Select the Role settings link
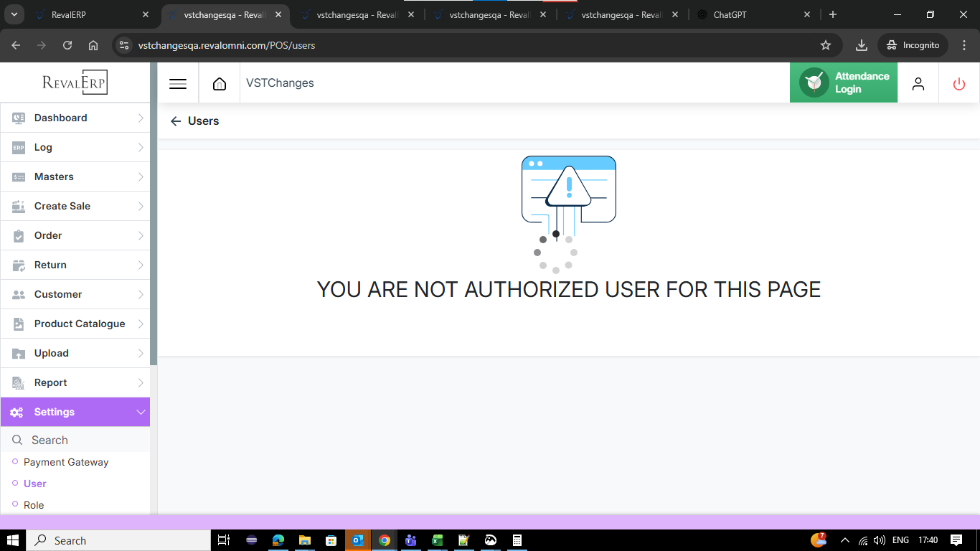The height and width of the screenshot is (551, 980). click(34, 505)
